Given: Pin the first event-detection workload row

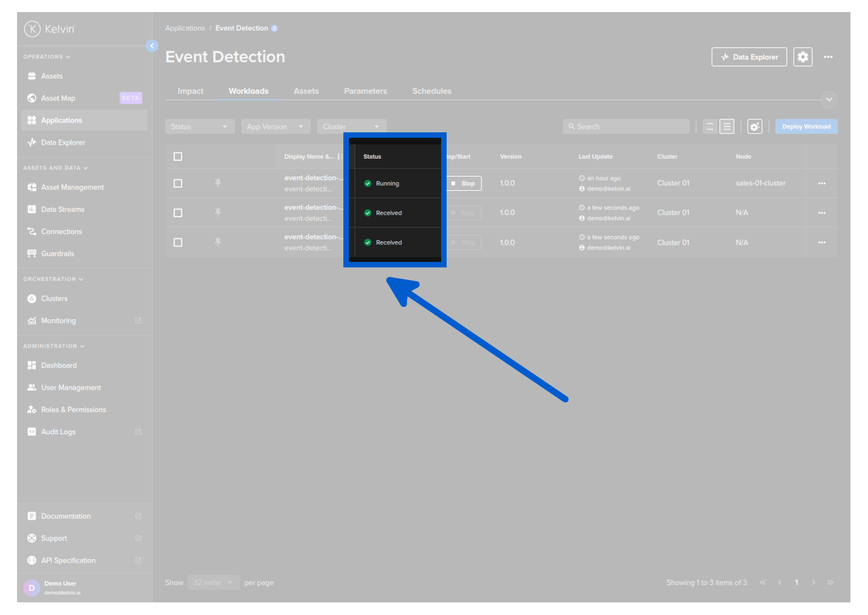Looking at the screenshot, I should coord(218,183).
